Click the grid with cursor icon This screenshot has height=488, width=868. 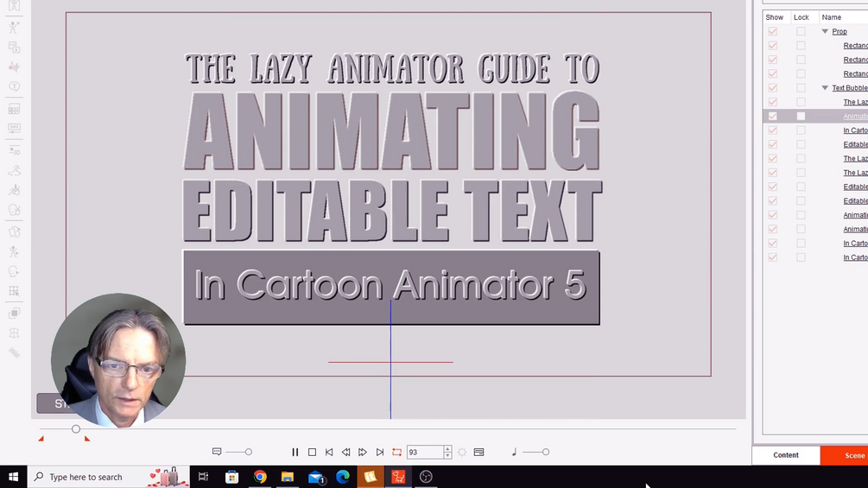(x=14, y=292)
